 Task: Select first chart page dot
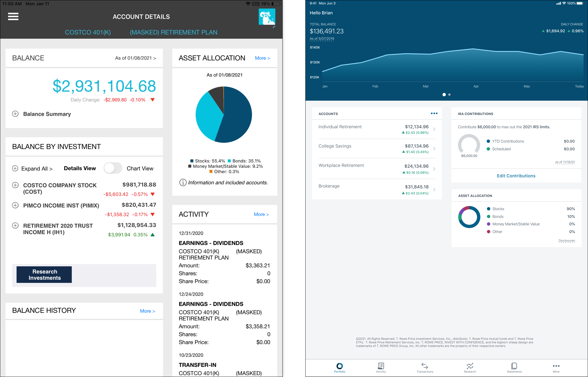pos(444,94)
